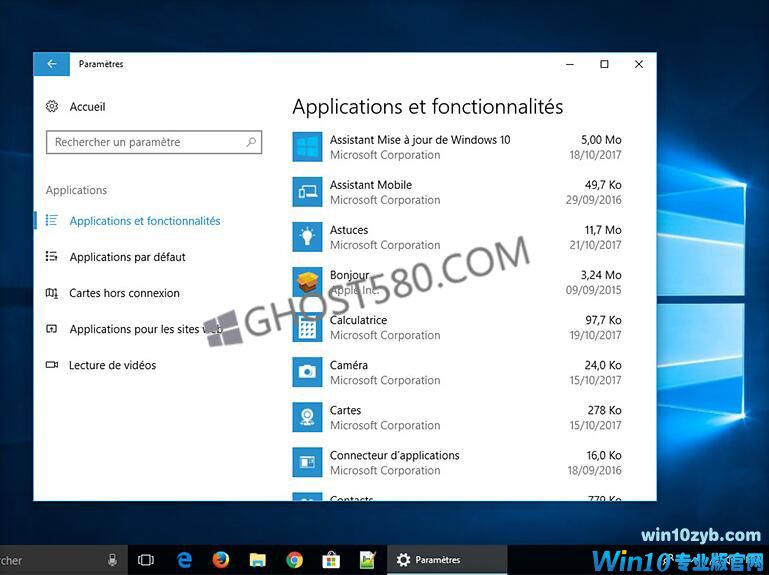
Task: Click Assistant Mise à jour Windows icon
Action: point(308,147)
